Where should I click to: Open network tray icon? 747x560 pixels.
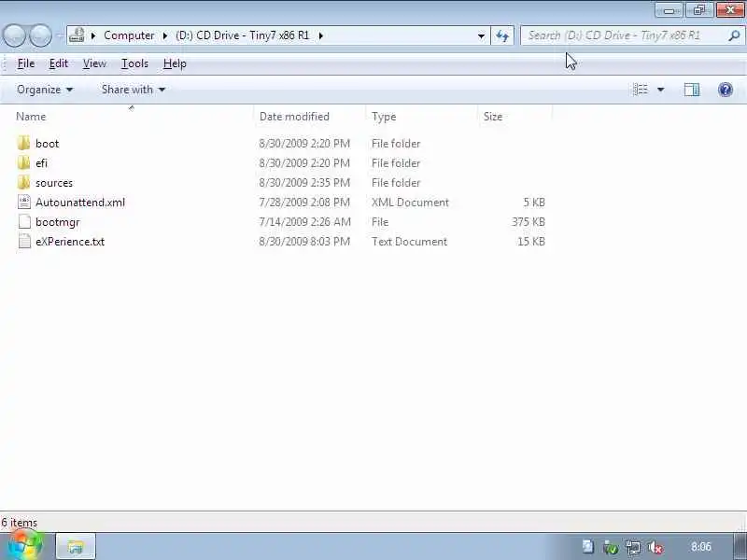click(x=633, y=548)
